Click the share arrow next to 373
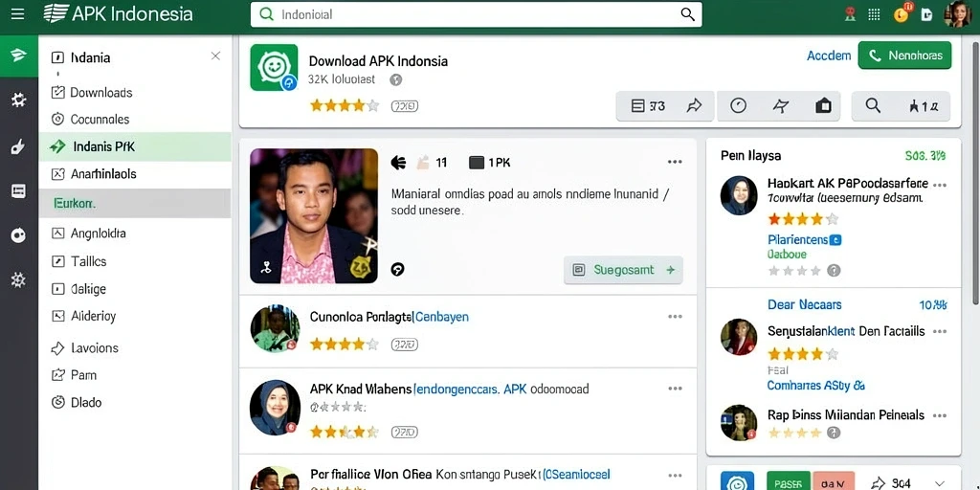The width and height of the screenshot is (980, 490). click(x=694, y=106)
